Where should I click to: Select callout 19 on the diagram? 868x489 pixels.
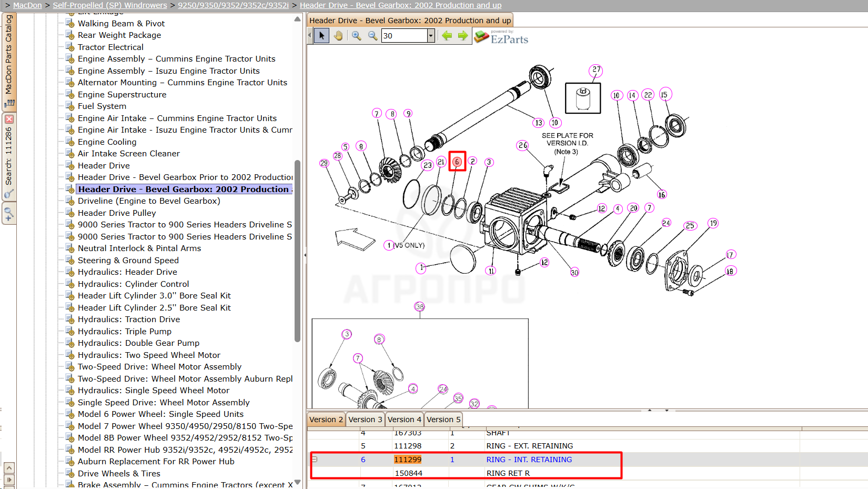point(713,223)
